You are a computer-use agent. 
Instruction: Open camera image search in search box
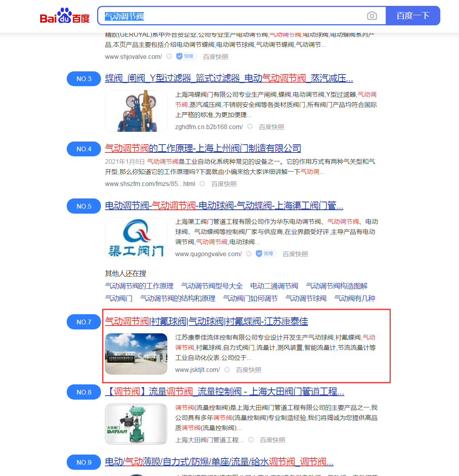pyautogui.click(x=372, y=16)
